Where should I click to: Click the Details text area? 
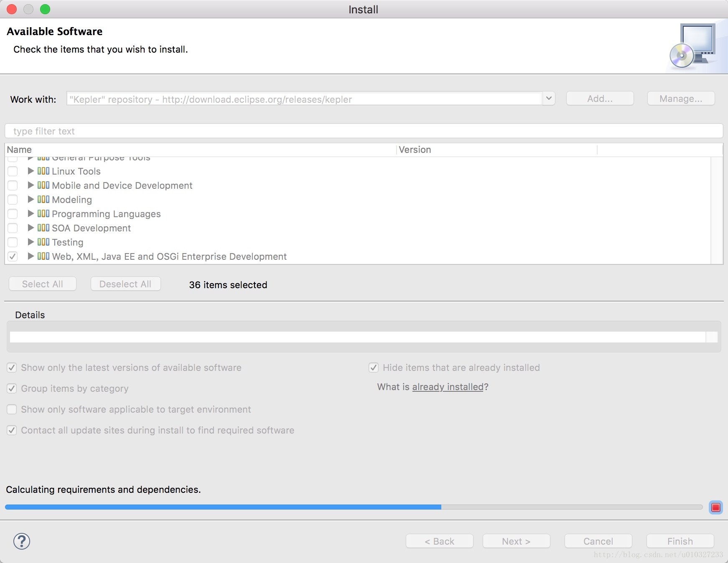[x=358, y=337]
